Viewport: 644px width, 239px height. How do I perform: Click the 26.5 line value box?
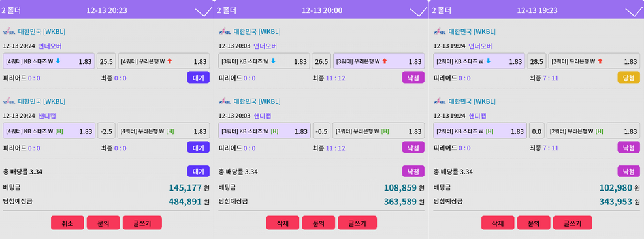[321, 61]
